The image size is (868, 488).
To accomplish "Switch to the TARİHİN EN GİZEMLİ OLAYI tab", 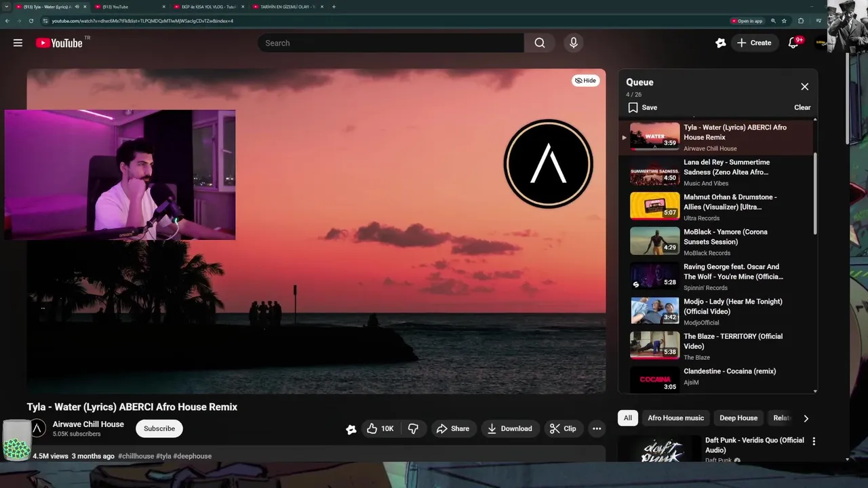I will point(288,7).
